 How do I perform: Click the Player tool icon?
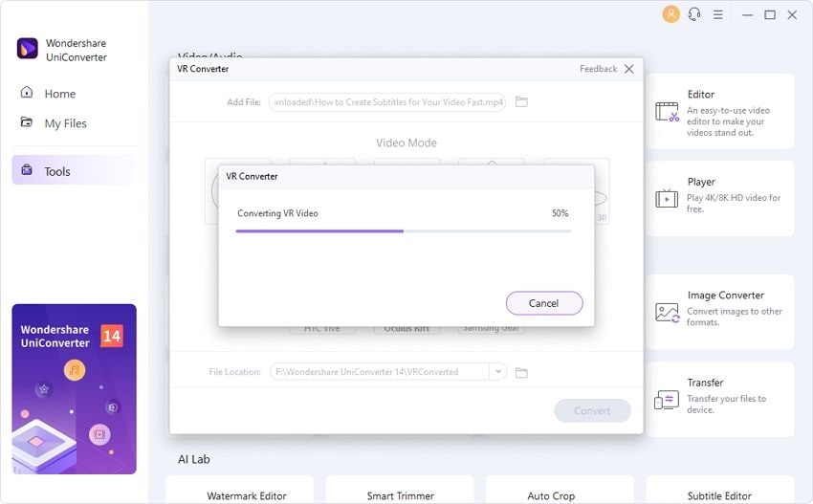pyautogui.click(x=667, y=198)
